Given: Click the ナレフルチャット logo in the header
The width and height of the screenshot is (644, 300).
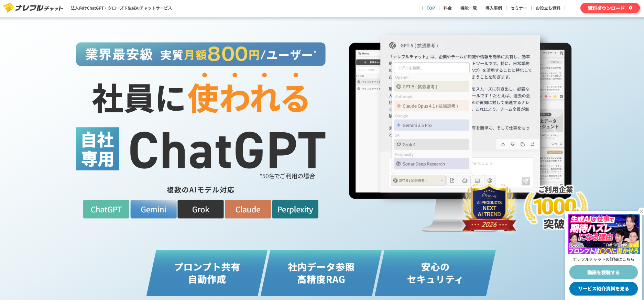Looking at the screenshot, I should (33, 8).
